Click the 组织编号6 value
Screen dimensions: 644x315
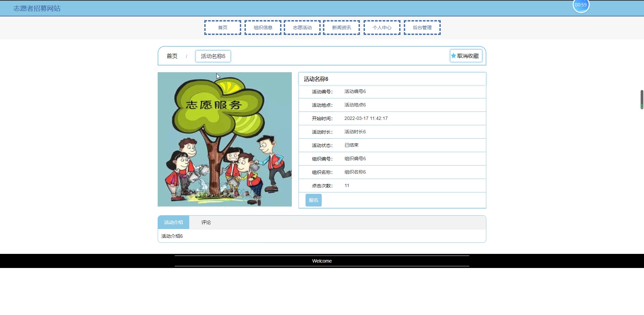tap(355, 159)
